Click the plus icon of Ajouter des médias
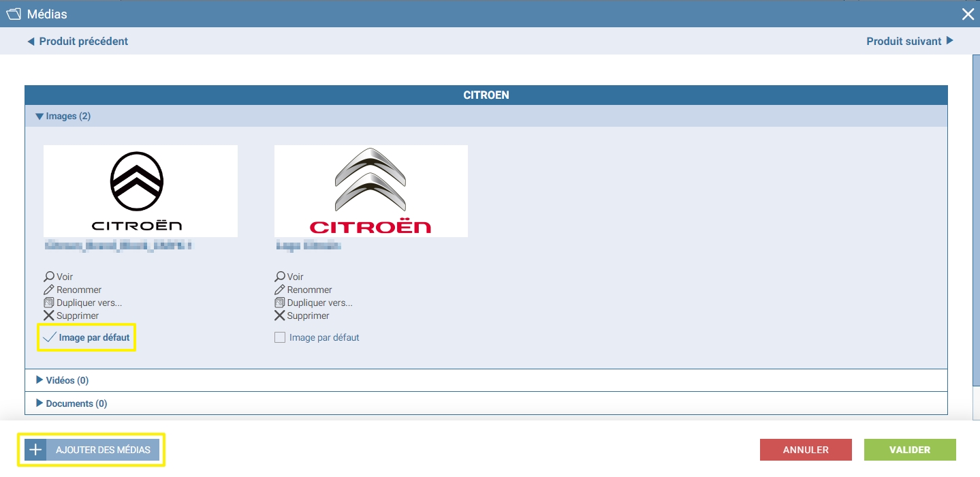980x477 pixels. point(35,450)
